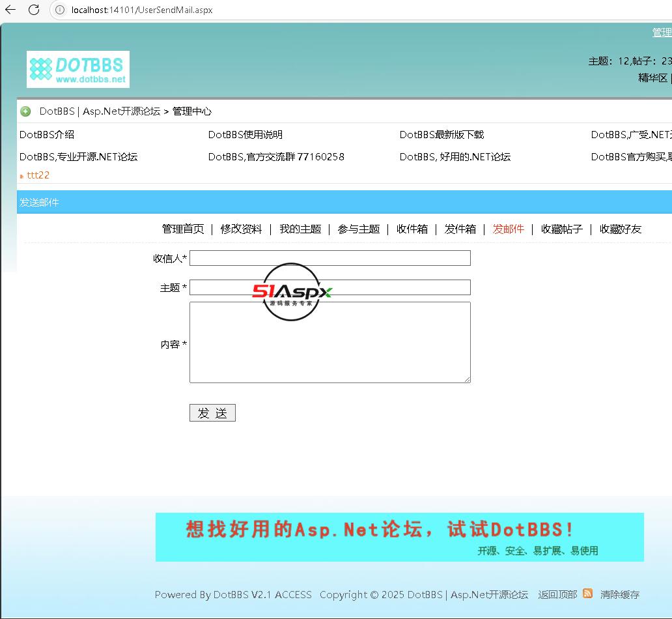672x619 pixels.
Task: Open the RSS feed icon in footer
Action: 587,593
